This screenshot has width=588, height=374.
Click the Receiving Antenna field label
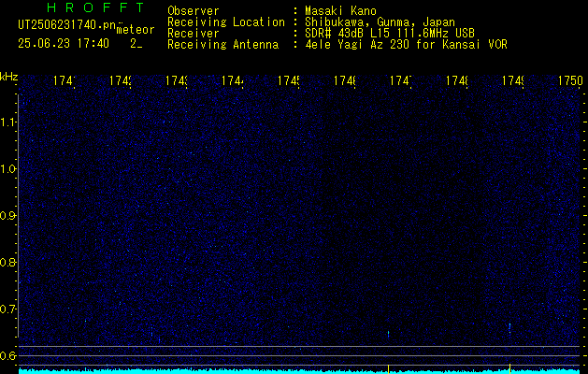(222, 45)
